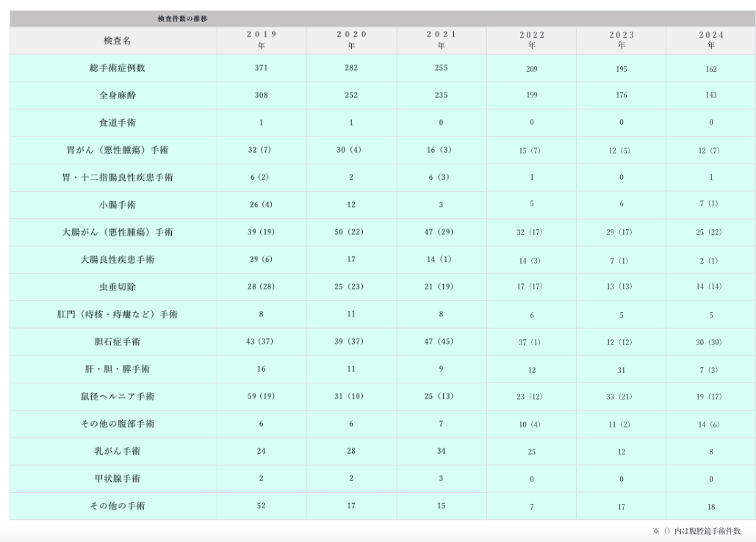This screenshot has width=756, height=542.
Task: Select value 252 in 全身麻酔 row
Action: (x=351, y=95)
